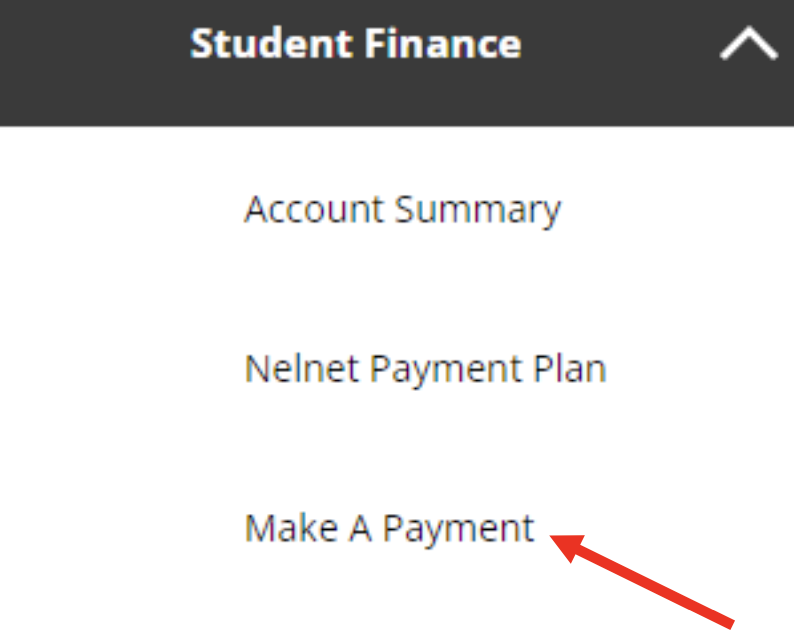Select Nelnet Payment Plan

[425, 369]
